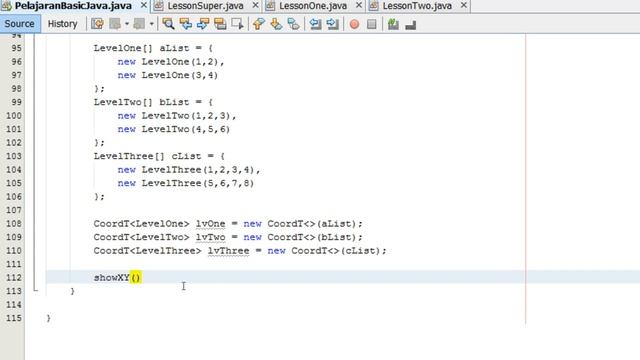The width and height of the screenshot is (640, 360).
Task: Click the Find Selection magnifier icon
Action: pyautogui.click(x=168, y=24)
